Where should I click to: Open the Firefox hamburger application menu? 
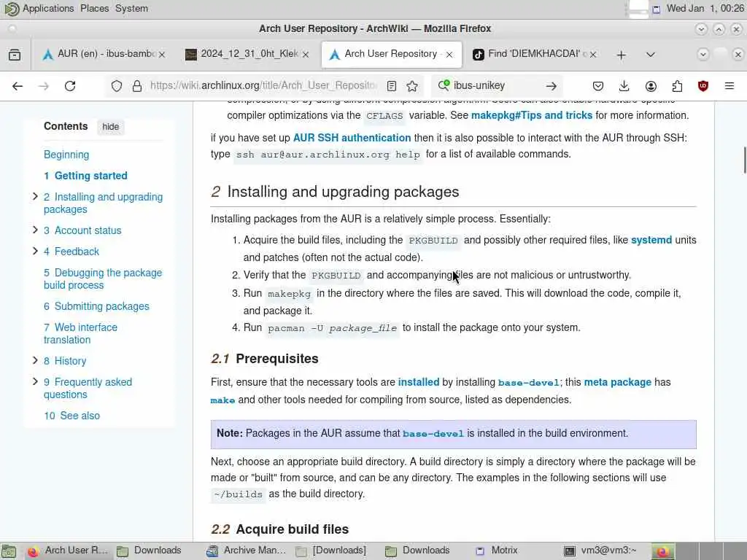729,86
